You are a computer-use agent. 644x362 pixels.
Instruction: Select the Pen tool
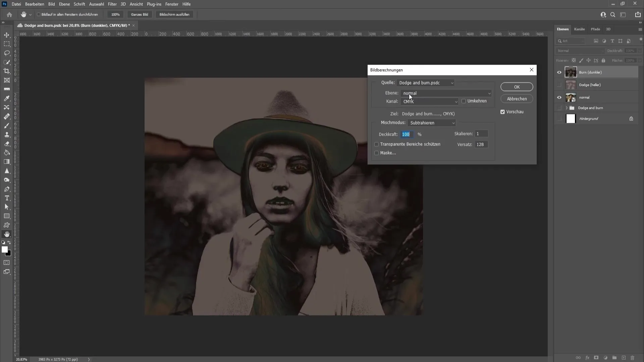tap(7, 189)
